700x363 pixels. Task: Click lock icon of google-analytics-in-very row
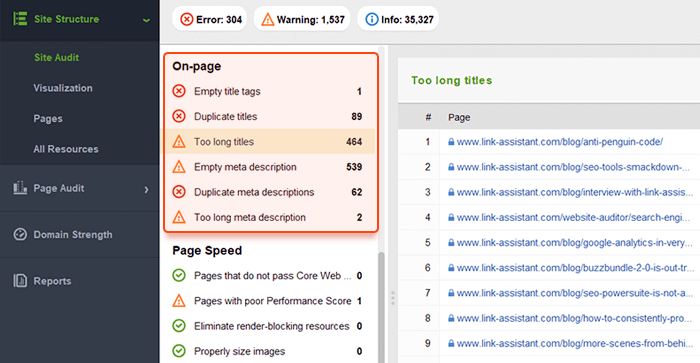coord(451,242)
